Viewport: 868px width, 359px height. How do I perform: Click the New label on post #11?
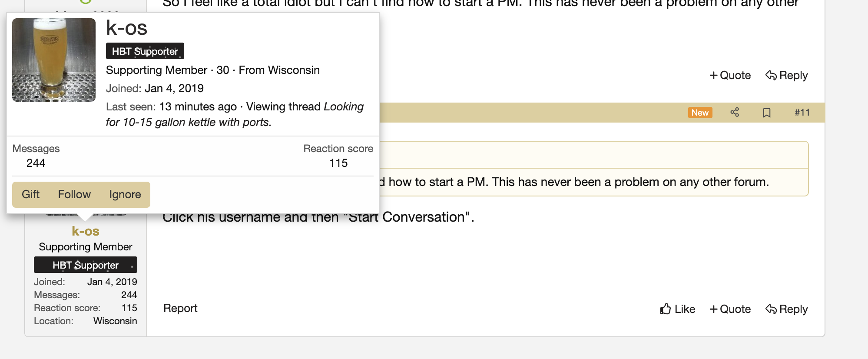pos(700,113)
